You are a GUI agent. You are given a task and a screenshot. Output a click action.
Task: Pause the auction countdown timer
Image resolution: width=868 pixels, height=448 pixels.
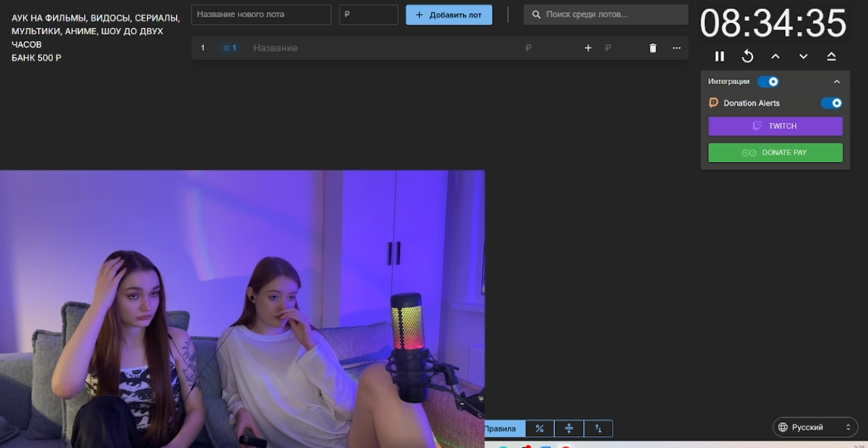click(x=719, y=56)
